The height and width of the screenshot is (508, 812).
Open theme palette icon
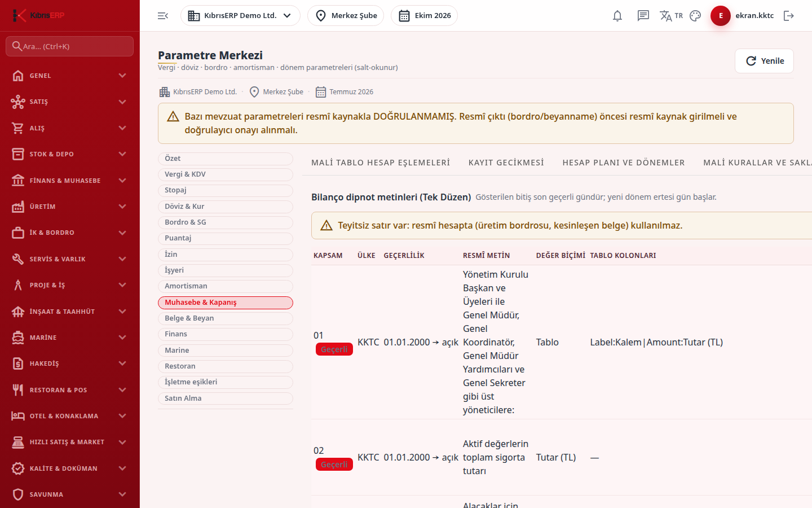coord(695,16)
